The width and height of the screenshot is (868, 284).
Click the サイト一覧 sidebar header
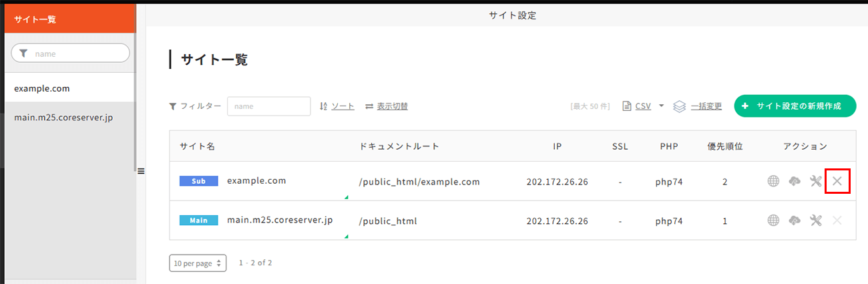point(70,19)
